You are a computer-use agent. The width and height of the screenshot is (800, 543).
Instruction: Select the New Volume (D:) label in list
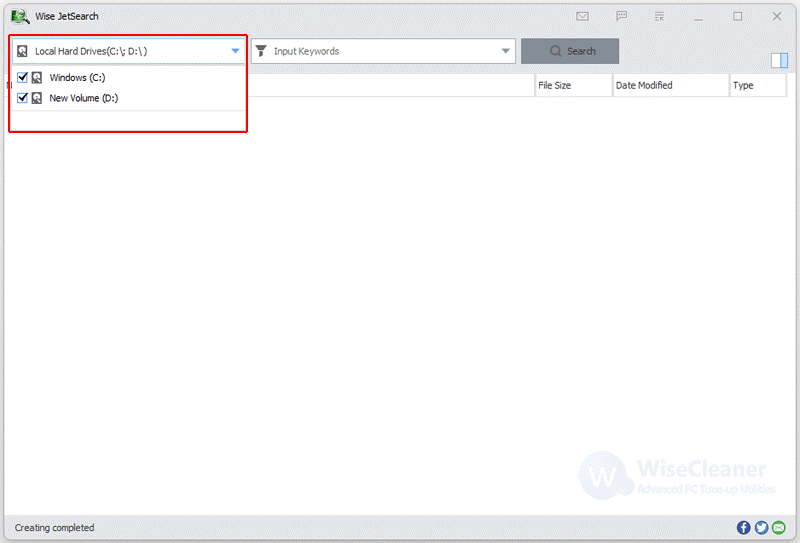[x=84, y=98]
